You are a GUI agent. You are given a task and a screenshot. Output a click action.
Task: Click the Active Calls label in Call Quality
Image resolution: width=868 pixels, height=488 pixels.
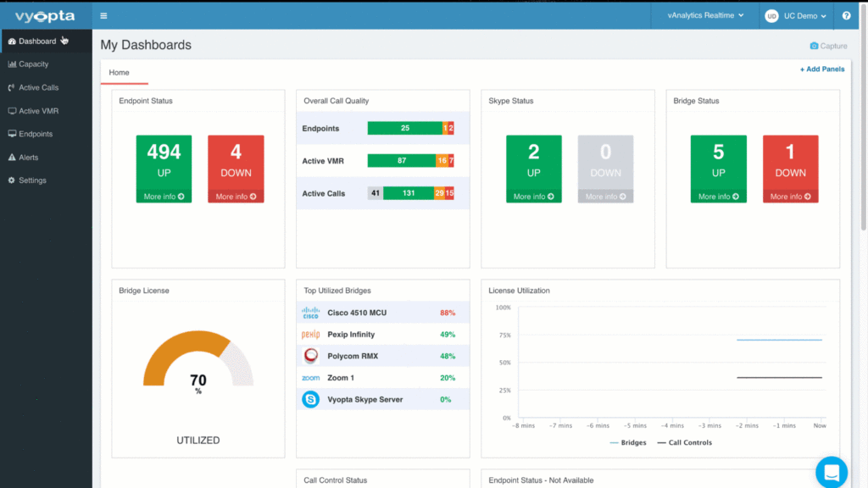point(323,194)
